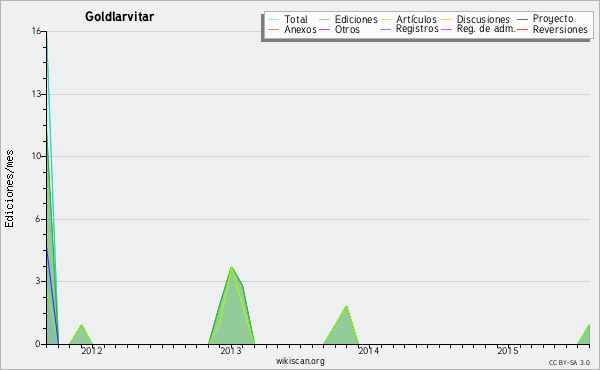Click the y-axis value 13
This screenshot has width=600, height=370.
(36, 94)
